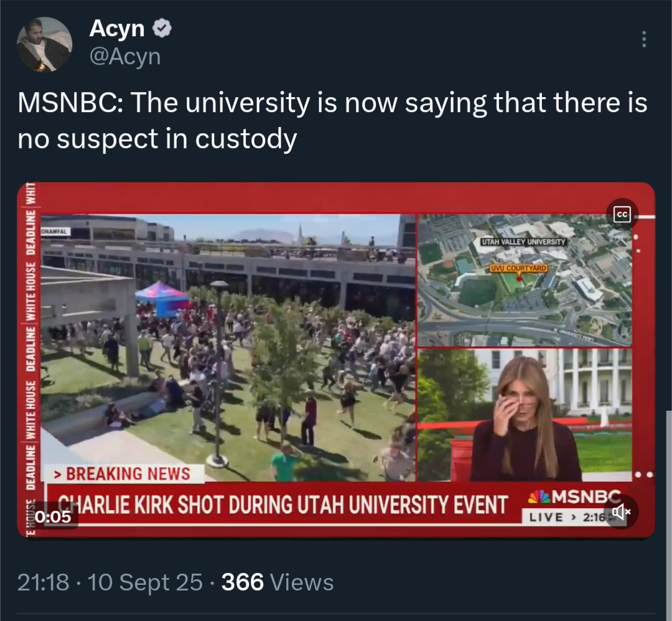Open the 366 Views count
672x621 pixels.
[278, 582]
